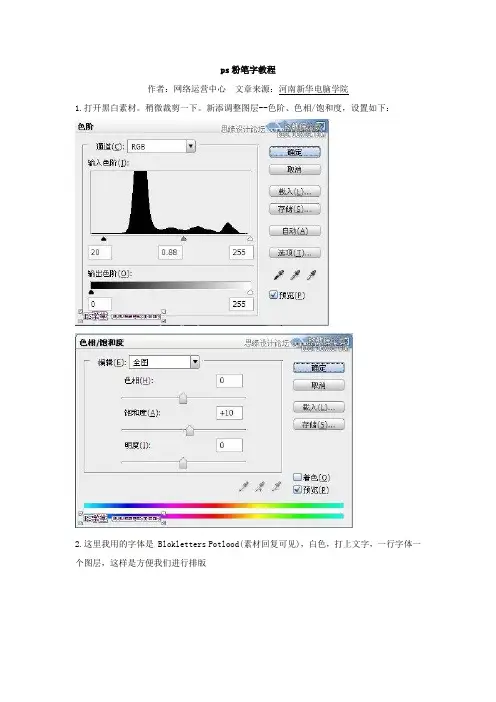
Task: Click OK (确定) in the Levels dialog
Action: click(295, 152)
